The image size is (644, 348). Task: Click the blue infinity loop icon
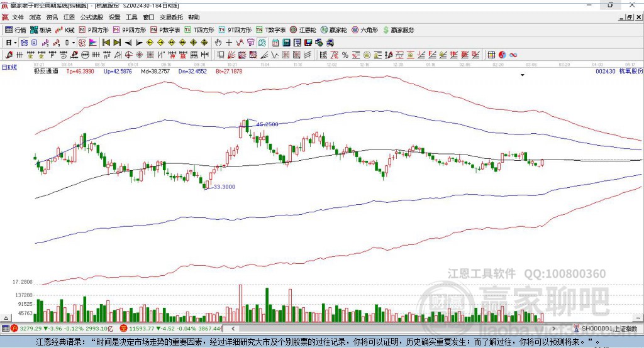click(513, 55)
